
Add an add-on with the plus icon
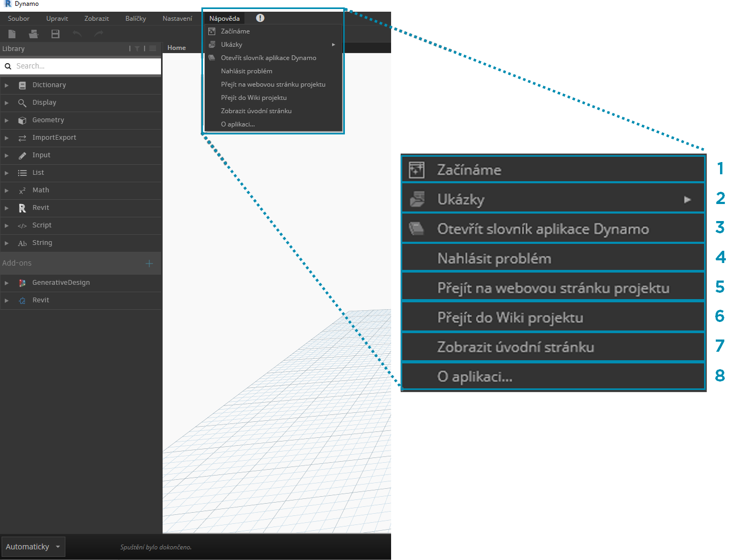click(x=149, y=264)
